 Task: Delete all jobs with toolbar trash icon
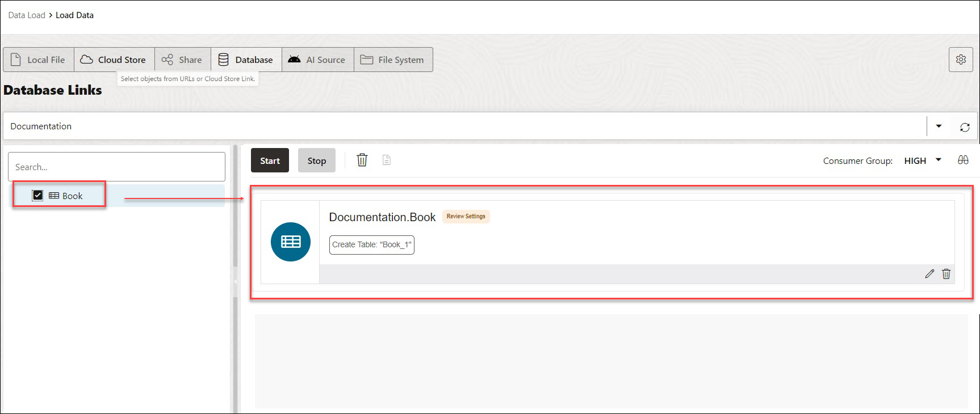tap(362, 160)
